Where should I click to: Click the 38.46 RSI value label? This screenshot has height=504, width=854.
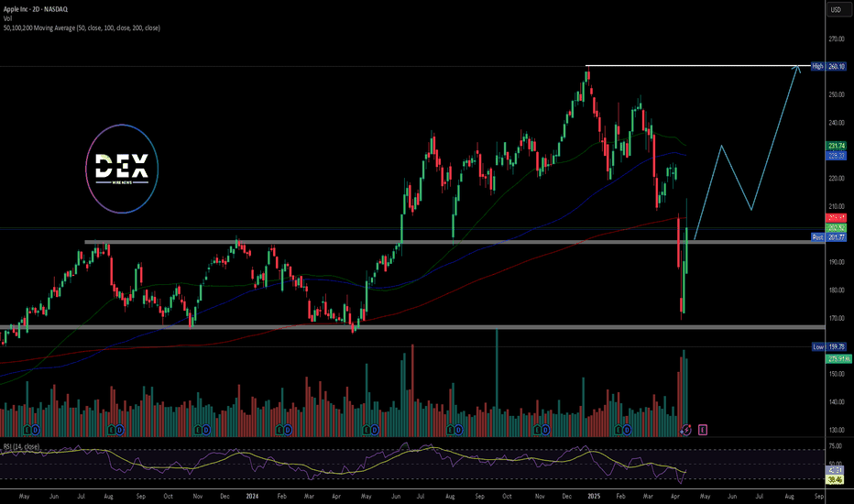point(835,479)
